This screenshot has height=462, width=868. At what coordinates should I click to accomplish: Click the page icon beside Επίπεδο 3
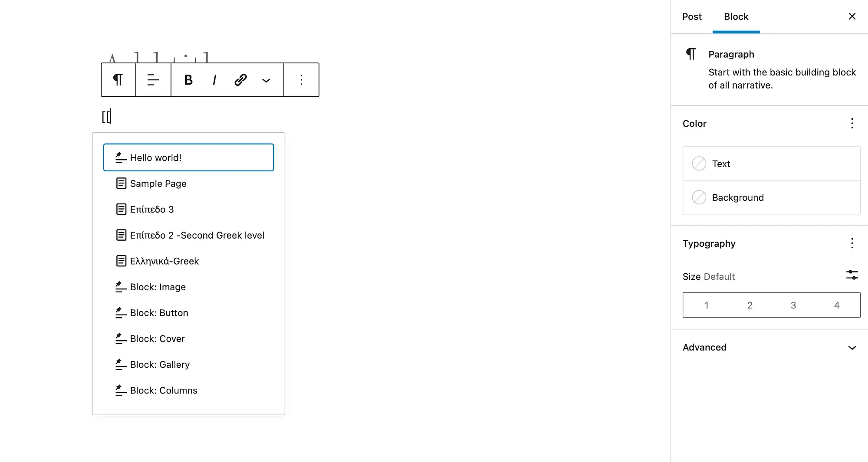pyautogui.click(x=121, y=210)
